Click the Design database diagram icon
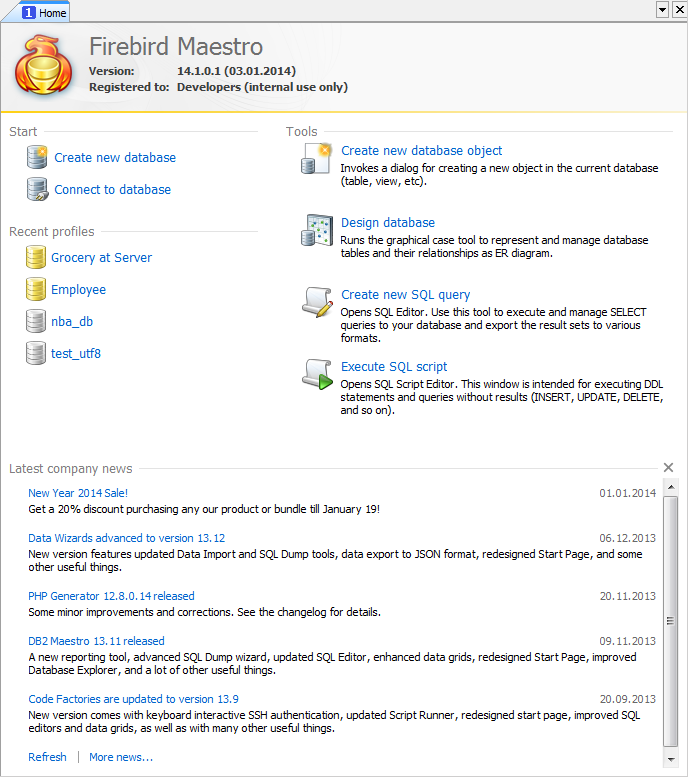688x777 pixels. pos(317,230)
